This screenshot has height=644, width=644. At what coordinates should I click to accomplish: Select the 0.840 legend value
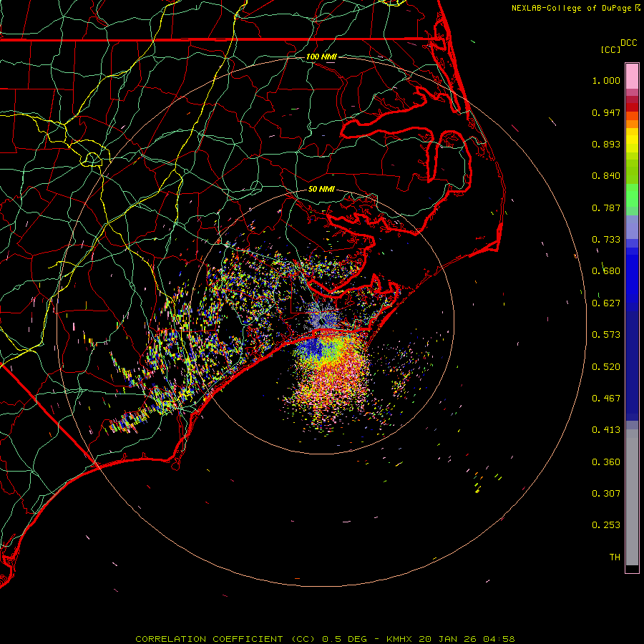606,176
